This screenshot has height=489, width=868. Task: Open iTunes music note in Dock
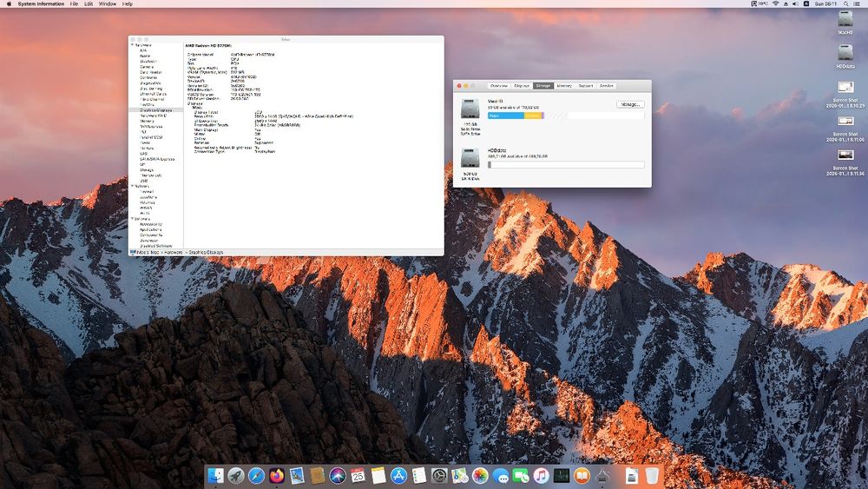click(541, 475)
